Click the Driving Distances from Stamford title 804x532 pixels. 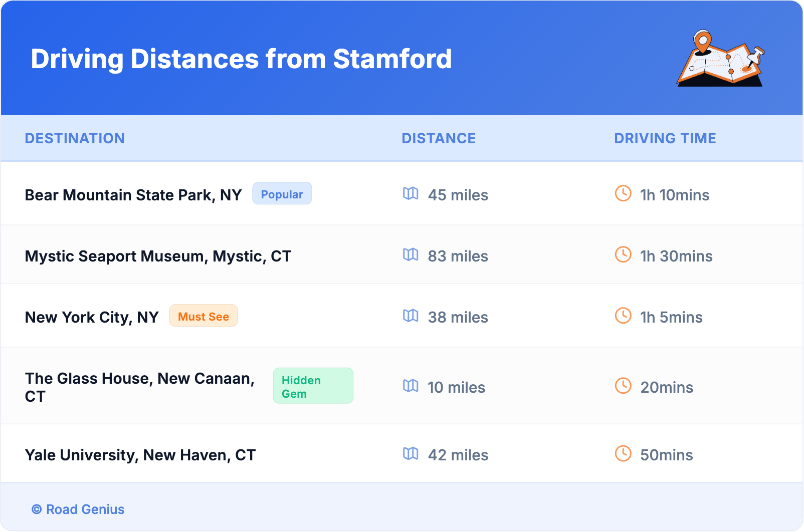tap(242, 59)
